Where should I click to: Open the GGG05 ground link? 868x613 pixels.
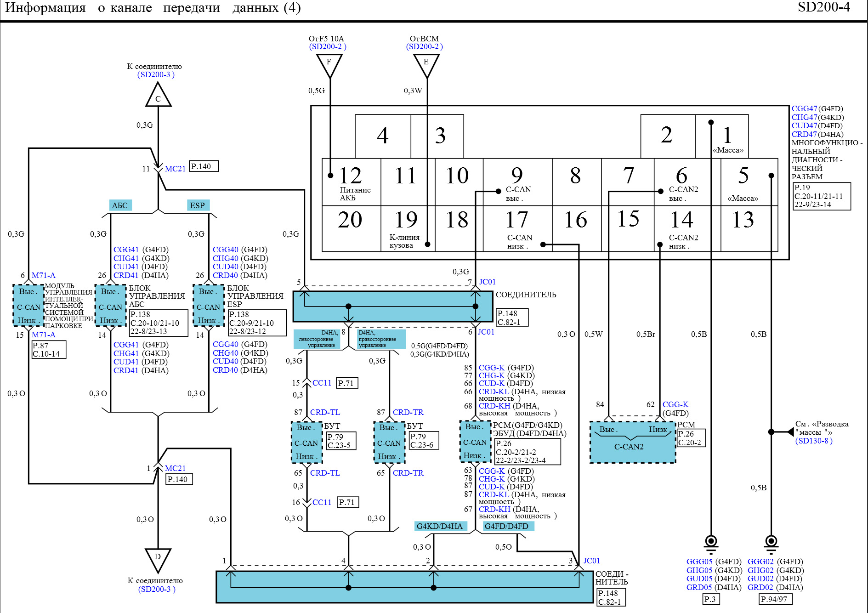pyautogui.click(x=699, y=562)
